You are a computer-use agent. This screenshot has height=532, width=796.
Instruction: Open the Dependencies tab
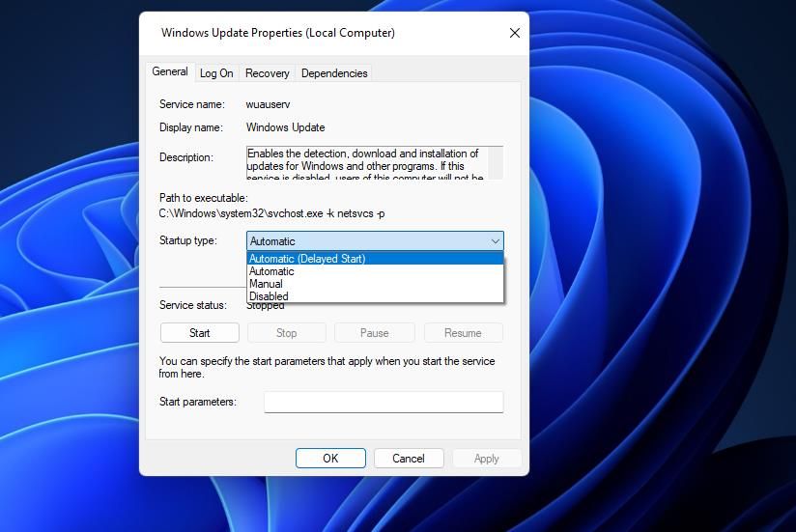coord(334,73)
